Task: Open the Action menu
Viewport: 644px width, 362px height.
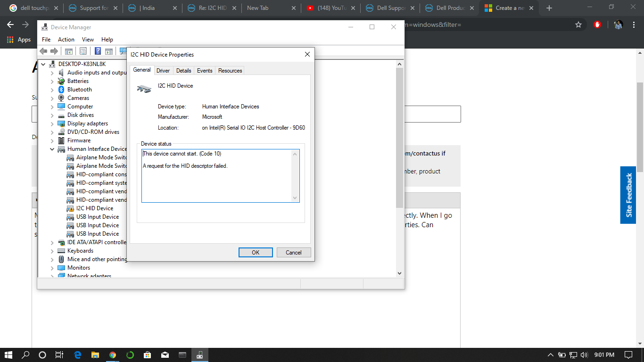Action: tap(66, 40)
